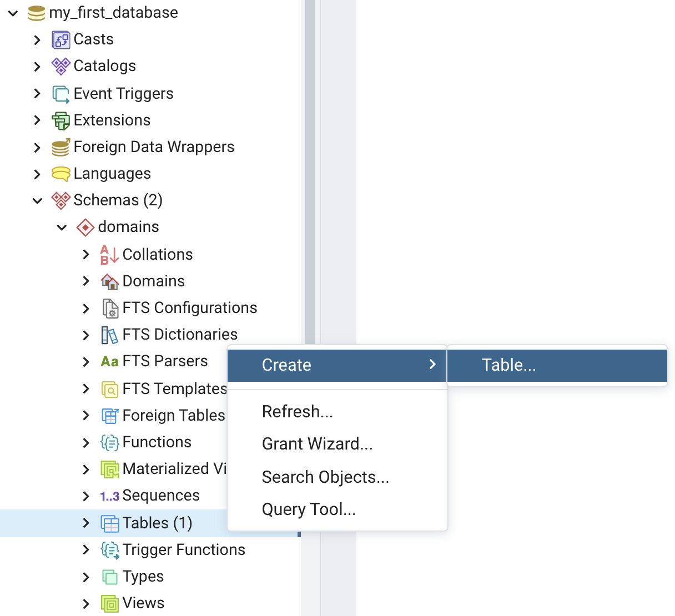The image size is (675, 616).
Task: Expand the Tables (1) node
Action: pyautogui.click(x=86, y=523)
